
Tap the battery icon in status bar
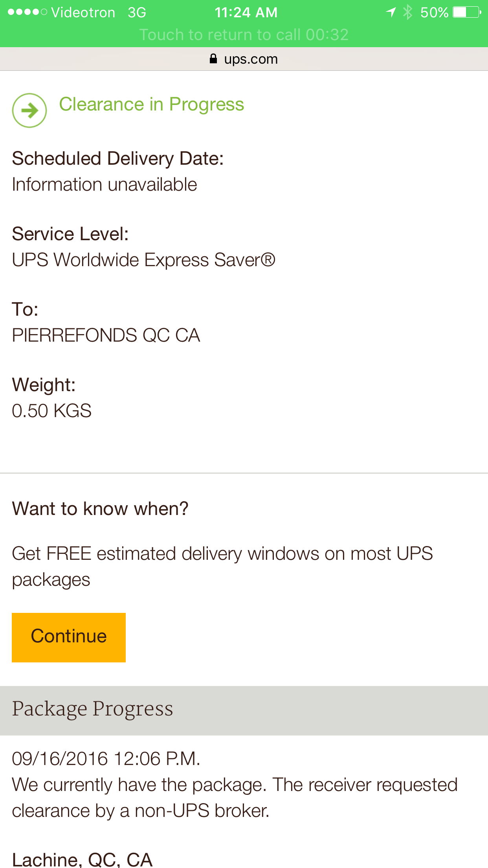[x=467, y=13]
